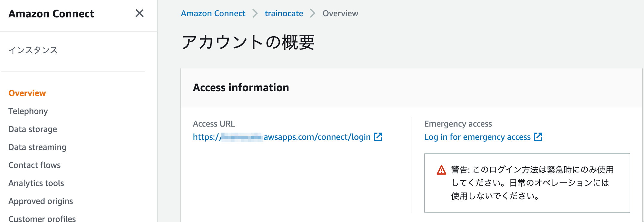Screen dimensions: 644x222
Task: Click the Access information heading
Action: click(x=241, y=87)
